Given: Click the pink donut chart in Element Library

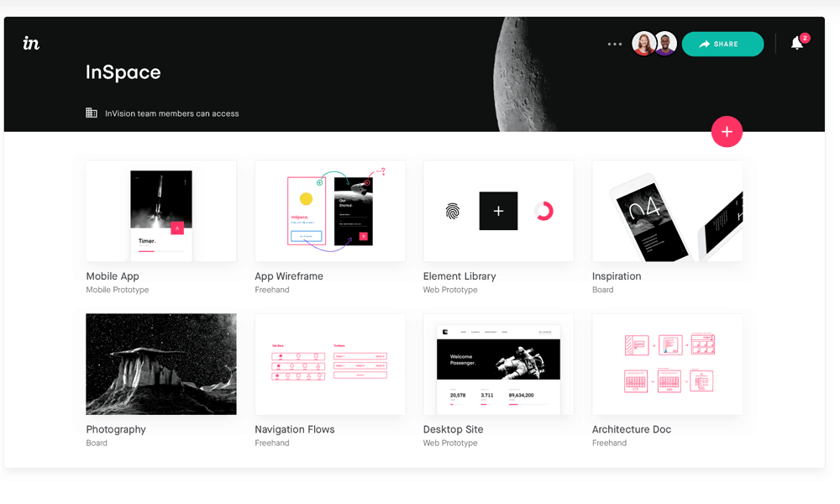Looking at the screenshot, I should [x=543, y=212].
